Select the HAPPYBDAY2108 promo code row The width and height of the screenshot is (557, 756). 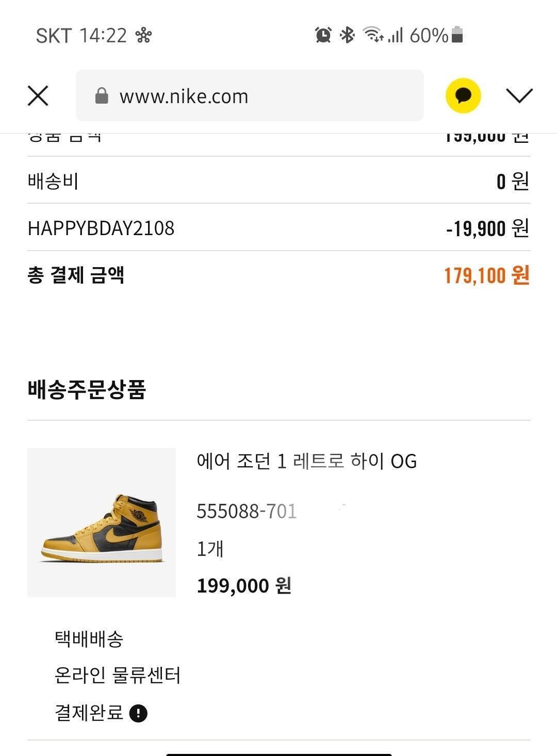279,227
